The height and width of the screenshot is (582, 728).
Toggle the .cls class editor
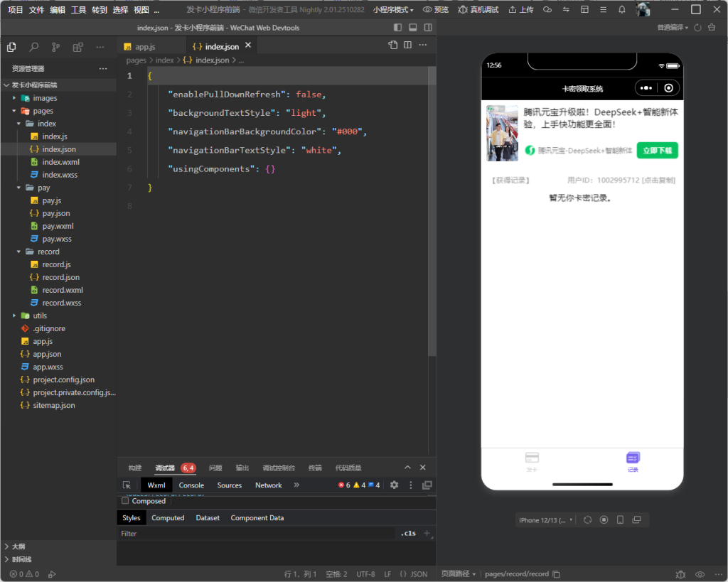(408, 533)
